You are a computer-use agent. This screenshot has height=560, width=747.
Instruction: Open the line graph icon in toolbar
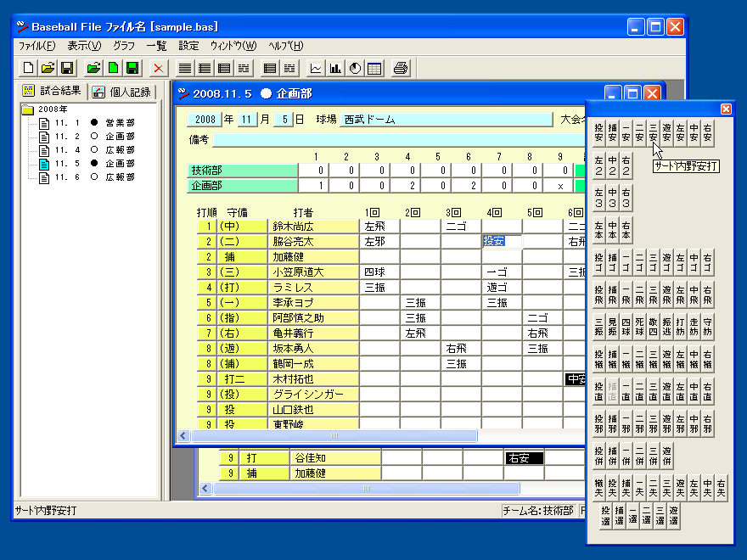[x=316, y=68]
